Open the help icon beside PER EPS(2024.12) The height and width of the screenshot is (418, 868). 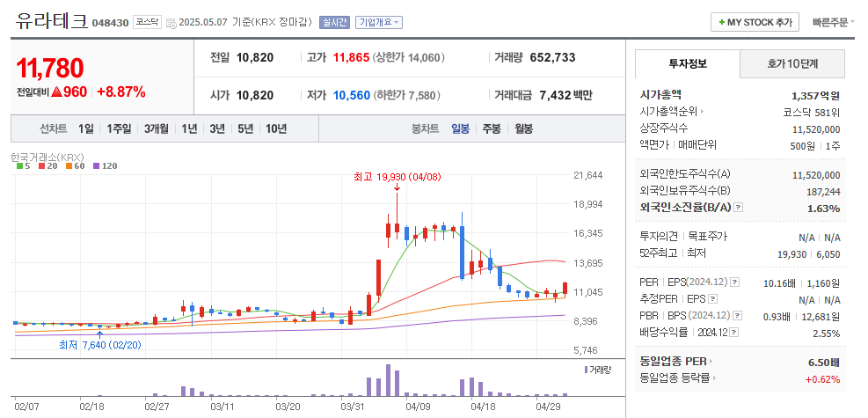pyautogui.click(x=734, y=282)
